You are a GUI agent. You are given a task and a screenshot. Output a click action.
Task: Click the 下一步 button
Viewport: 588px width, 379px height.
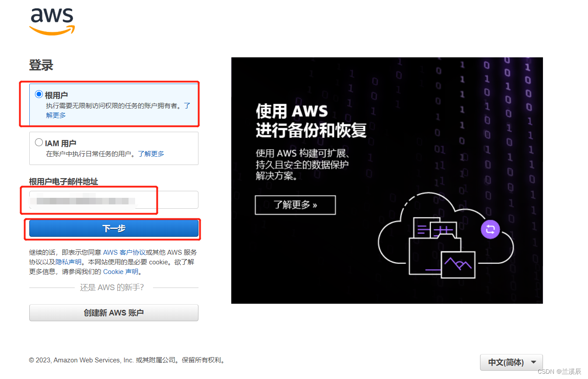[114, 228]
